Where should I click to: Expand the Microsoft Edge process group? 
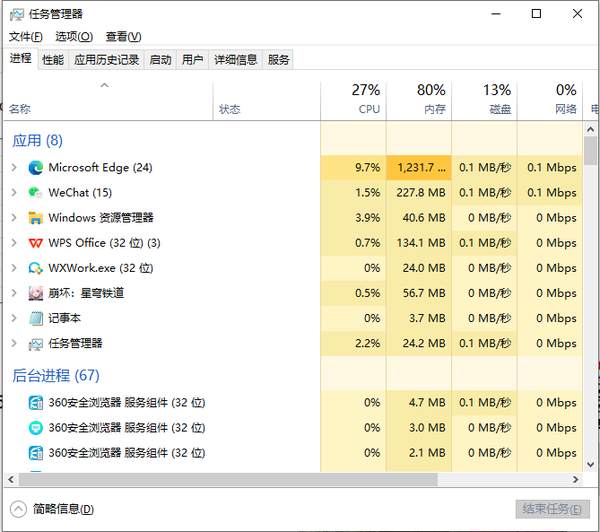point(14,167)
